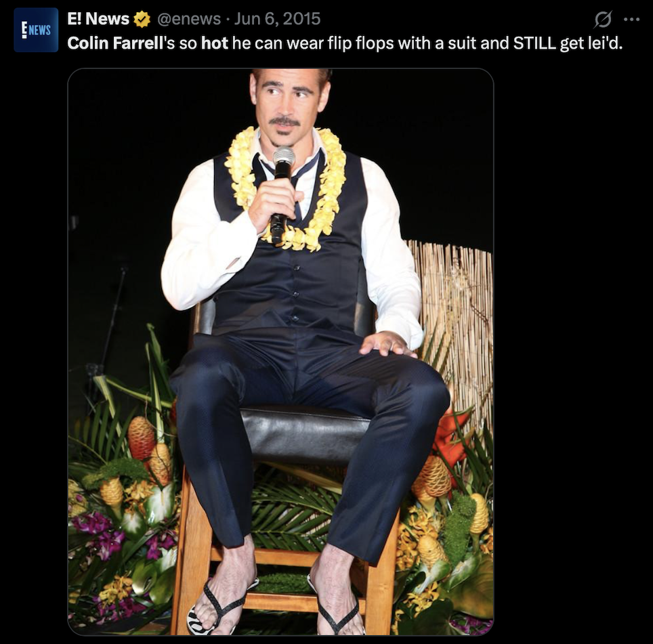Open the three-dot More options menu
Image resolution: width=653 pixels, height=644 pixels.
(631, 19)
